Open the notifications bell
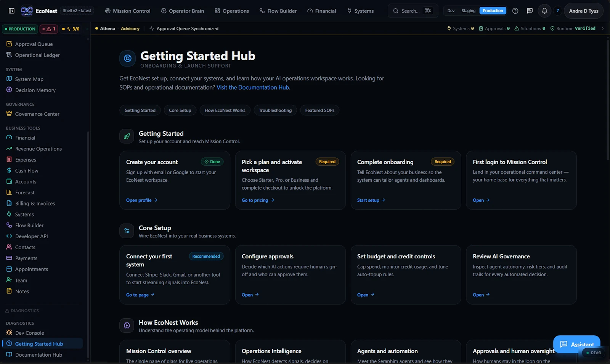 coord(544,11)
